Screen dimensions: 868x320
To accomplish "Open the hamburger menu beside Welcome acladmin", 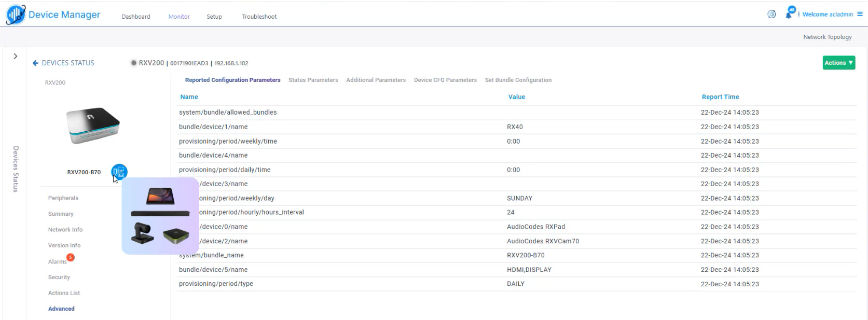I will (860, 14).
